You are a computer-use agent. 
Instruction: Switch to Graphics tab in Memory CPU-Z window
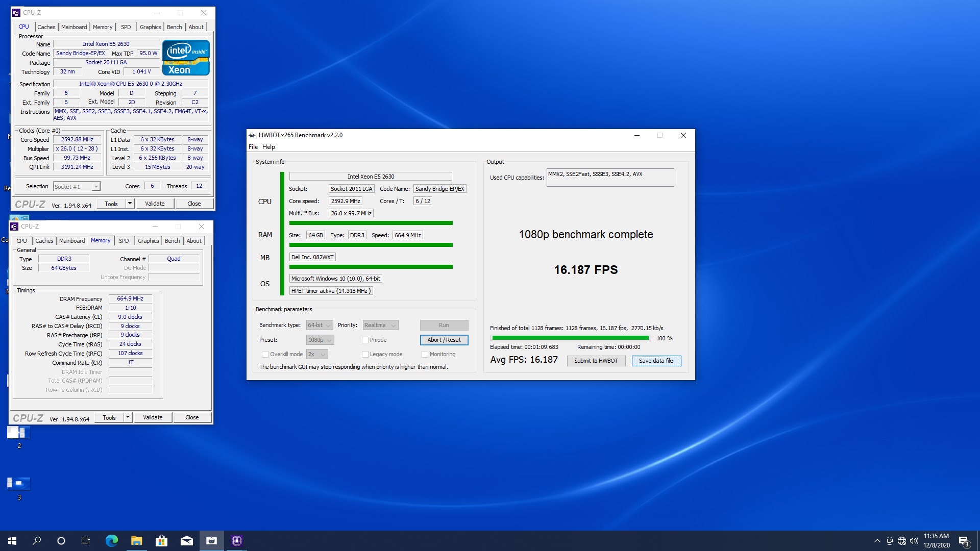pos(149,241)
